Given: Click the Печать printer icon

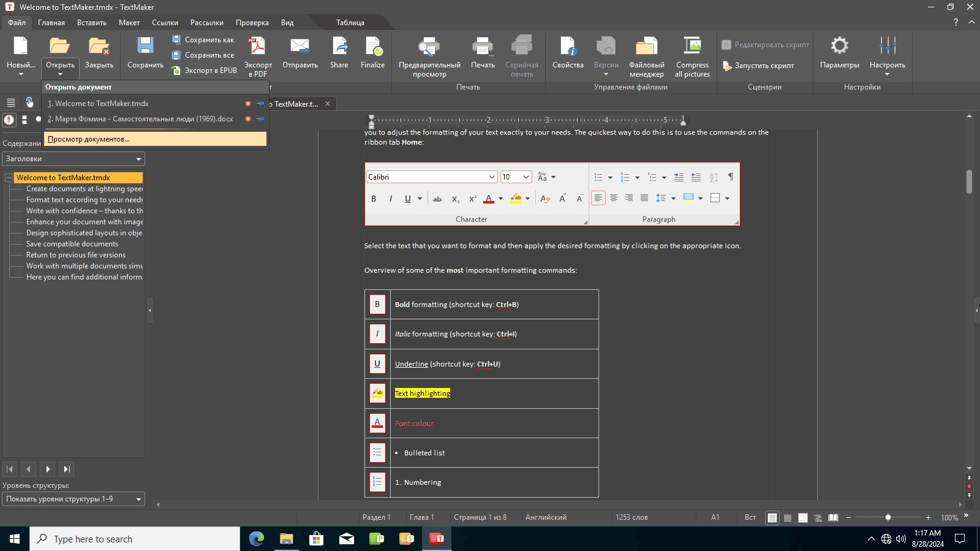Looking at the screenshot, I should (483, 47).
